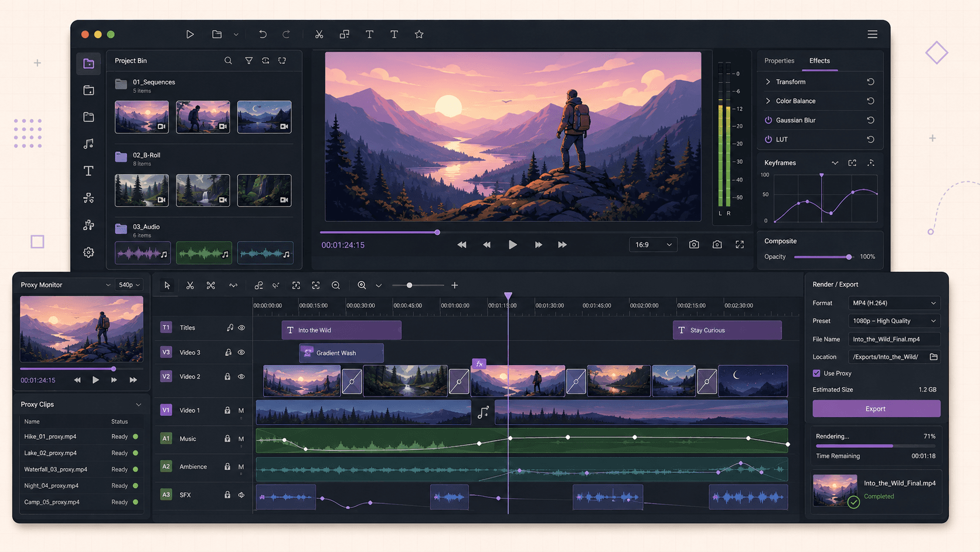Mute the Music track

(241, 439)
